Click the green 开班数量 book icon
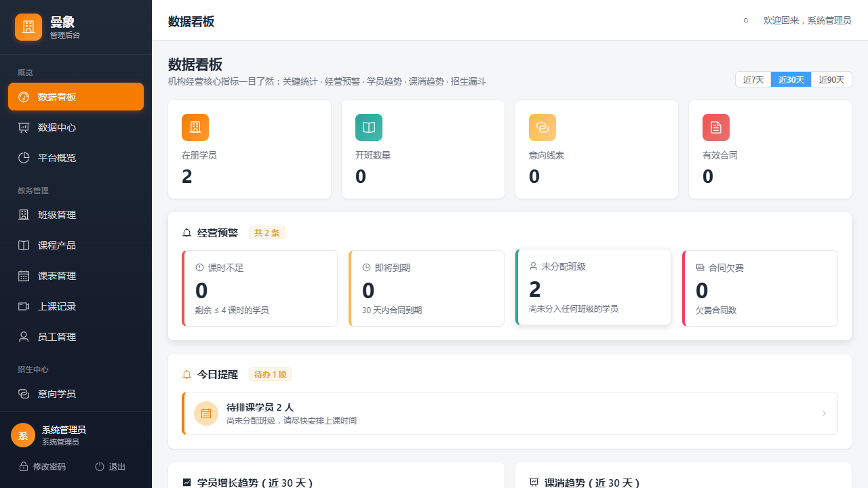 click(x=369, y=127)
